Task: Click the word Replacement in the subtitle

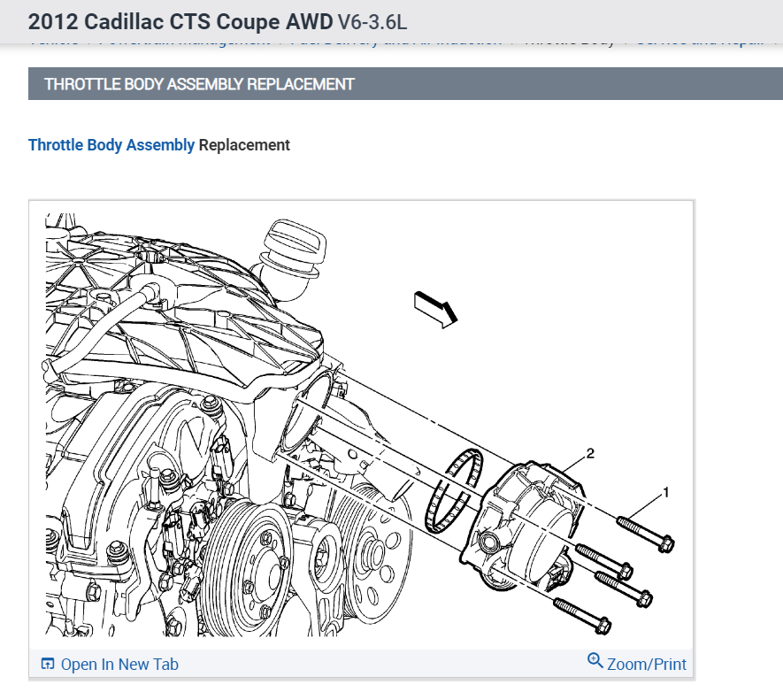Action: pyautogui.click(x=244, y=145)
